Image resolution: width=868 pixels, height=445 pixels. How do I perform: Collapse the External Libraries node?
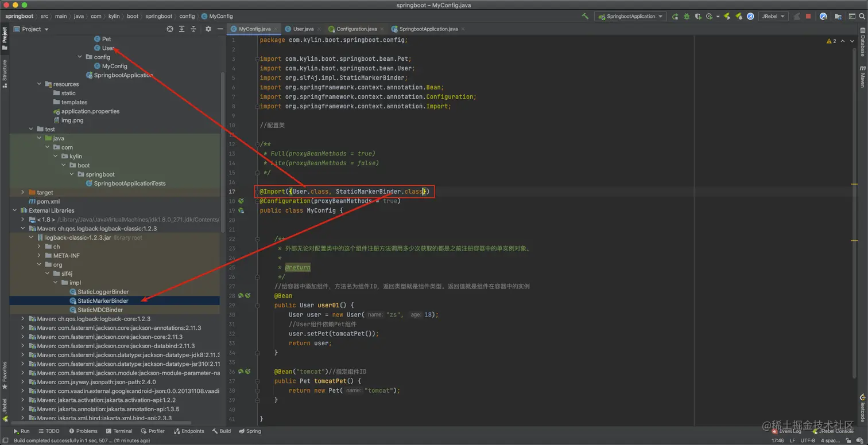15,210
